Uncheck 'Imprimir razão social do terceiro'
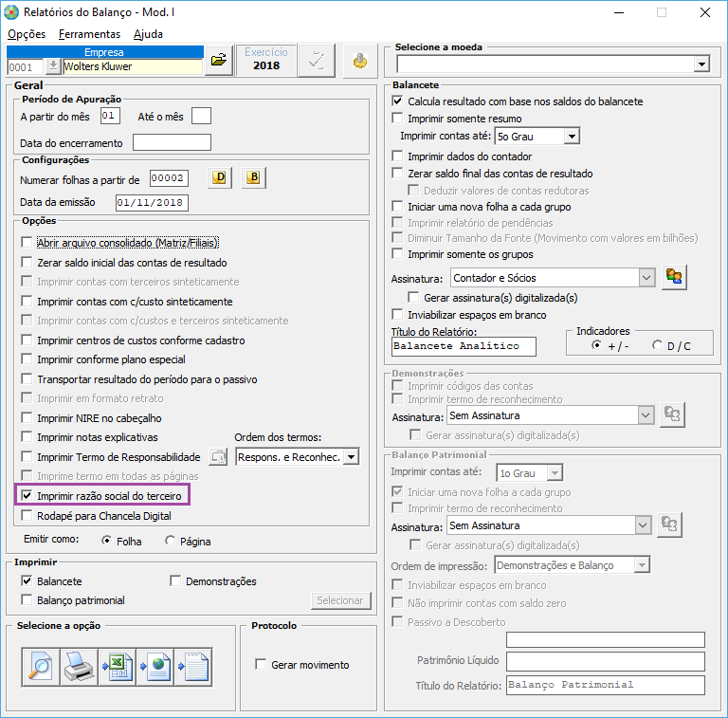The image size is (728, 718). pyautogui.click(x=27, y=495)
